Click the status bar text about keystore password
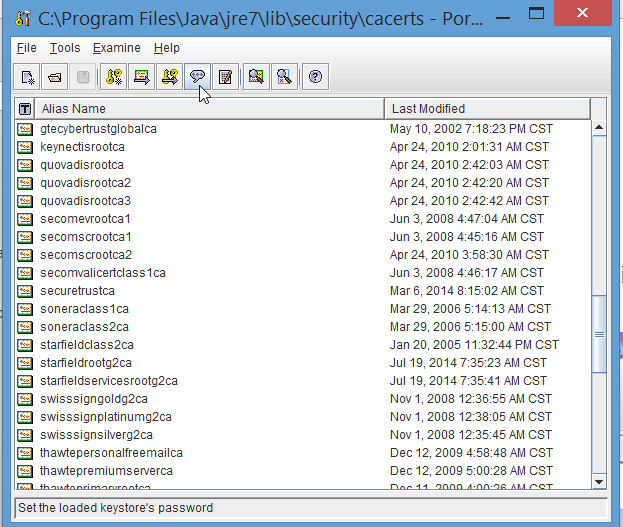The width and height of the screenshot is (623, 527). click(x=116, y=508)
